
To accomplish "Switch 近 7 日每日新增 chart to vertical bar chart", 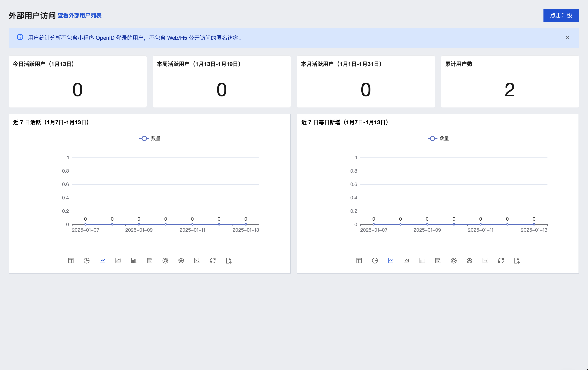I will [x=422, y=261].
